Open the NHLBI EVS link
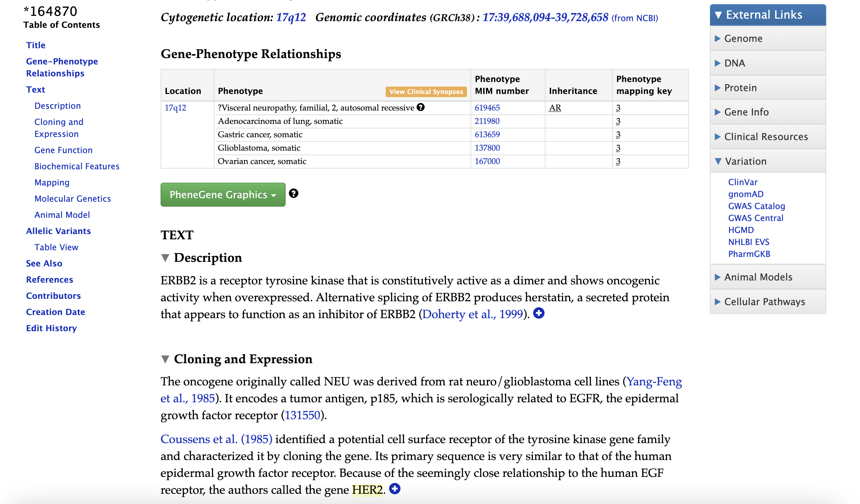 pyautogui.click(x=749, y=242)
